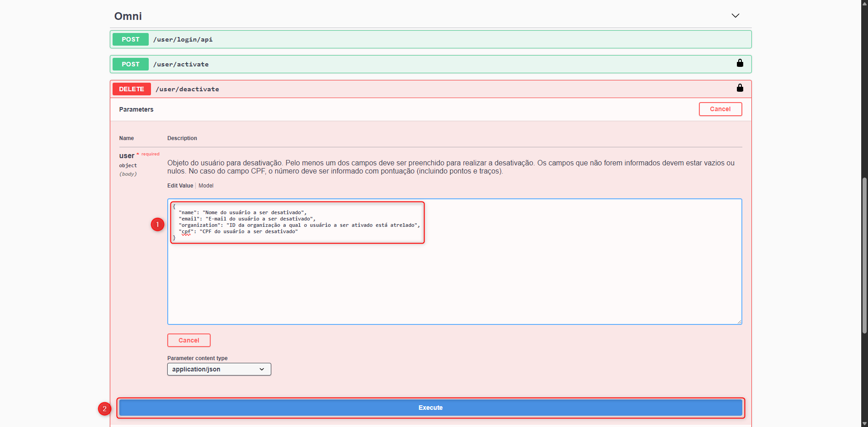Click the lock icon on /user/activate
The height and width of the screenshot is (427, 868).
point(740,63)
